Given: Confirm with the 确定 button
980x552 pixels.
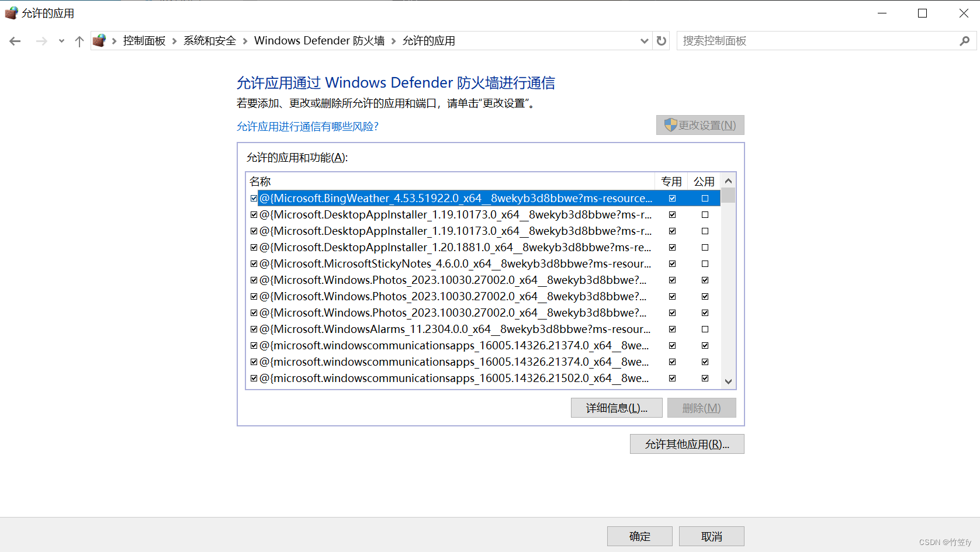Looking at the screenshot, I should pos(640,536).
